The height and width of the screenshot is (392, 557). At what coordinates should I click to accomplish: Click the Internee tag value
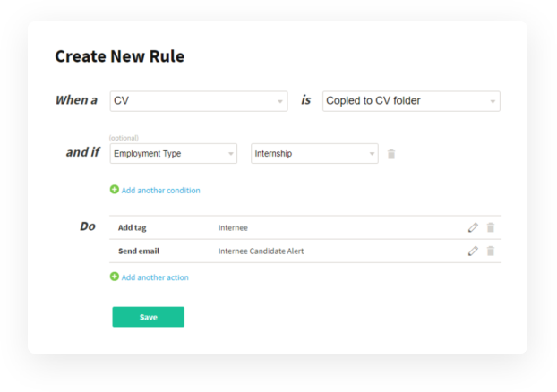pos(233,227)
